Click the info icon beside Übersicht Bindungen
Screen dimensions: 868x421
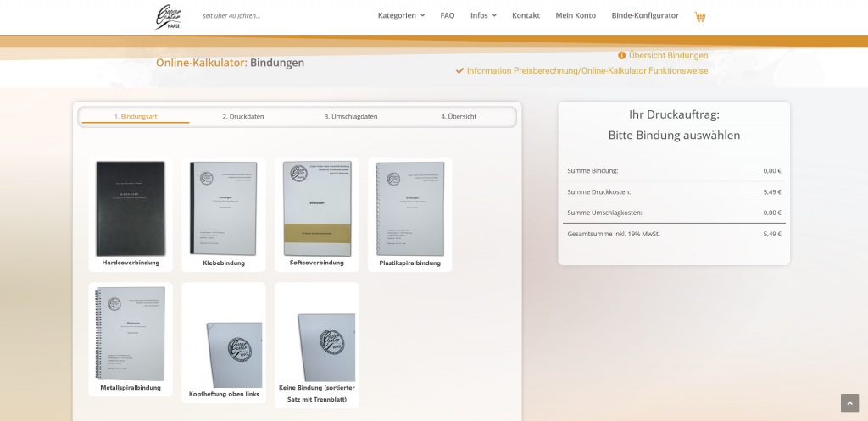pos(622,56)
